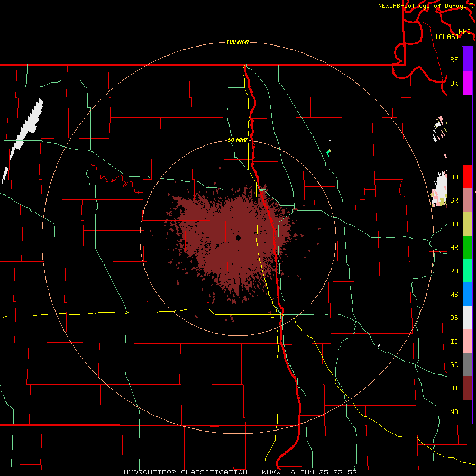This screenshot has width=476, height=476.
Task: Click the RA mint-green legend swatch
Action: pyautogui.click(x=467, y=271)
